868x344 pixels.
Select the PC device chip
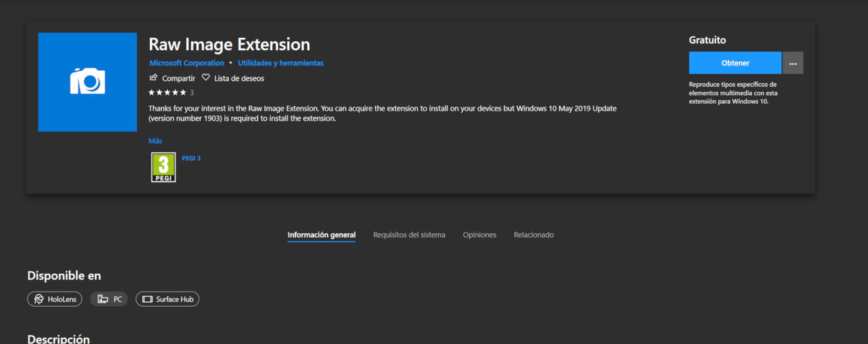click(x=109, y=299)
